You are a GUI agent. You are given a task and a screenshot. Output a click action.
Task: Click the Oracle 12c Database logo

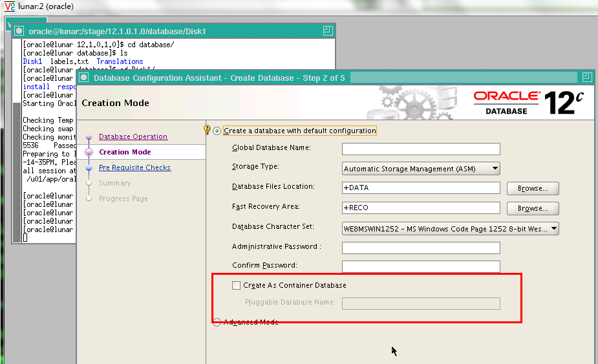tap(529, 103)
